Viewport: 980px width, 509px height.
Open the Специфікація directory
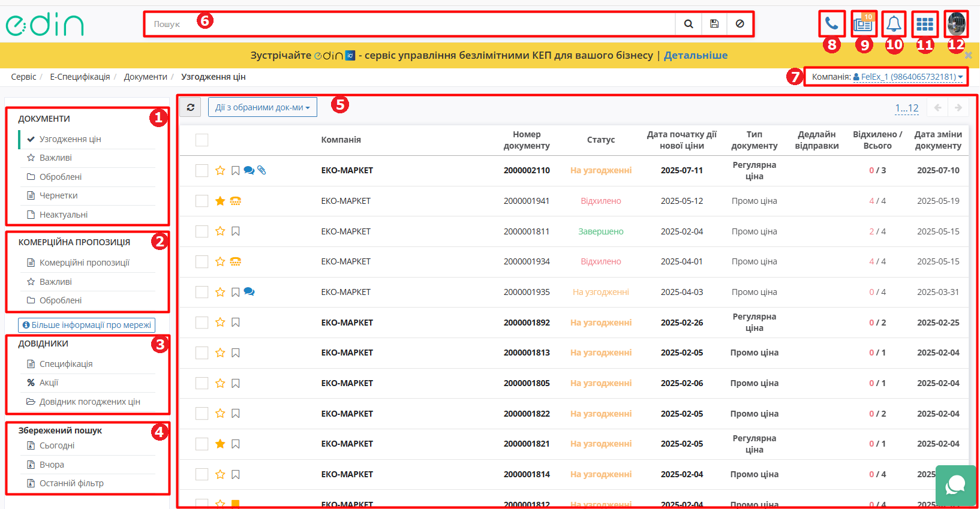(x=66, y=364)
